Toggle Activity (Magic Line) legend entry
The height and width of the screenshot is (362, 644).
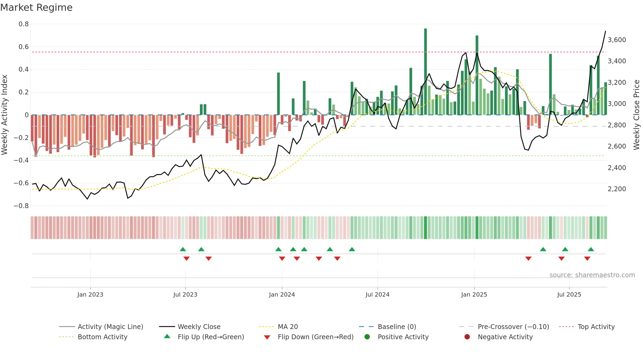[101, 327]
